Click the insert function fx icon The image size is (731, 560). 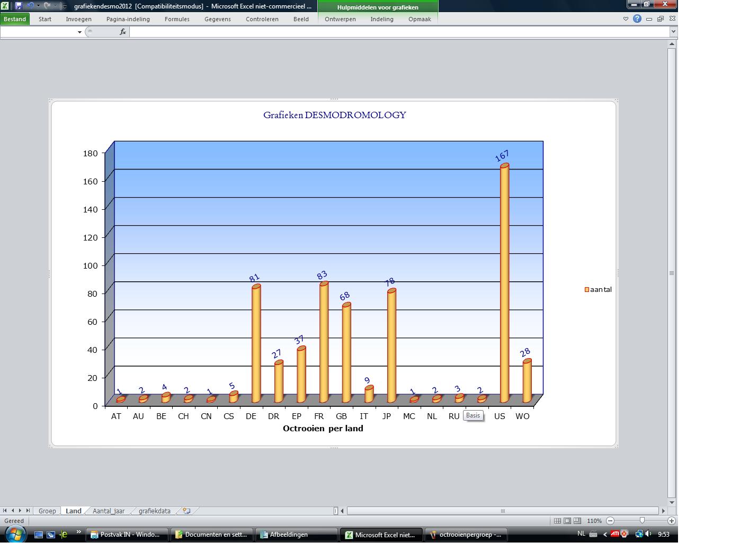pos(123,32)
